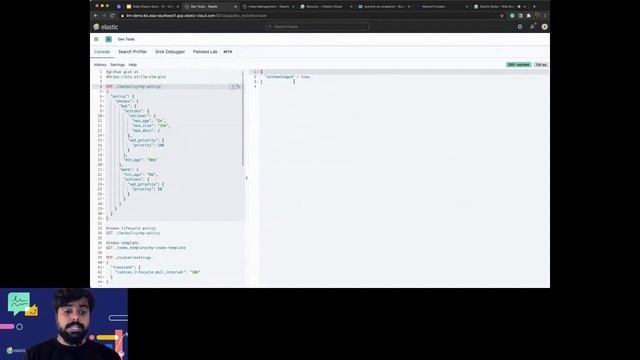Viewport: 640px width, 360px height.
Task: Click the GET _ilm/policy line 34
Action: (133, 233)
